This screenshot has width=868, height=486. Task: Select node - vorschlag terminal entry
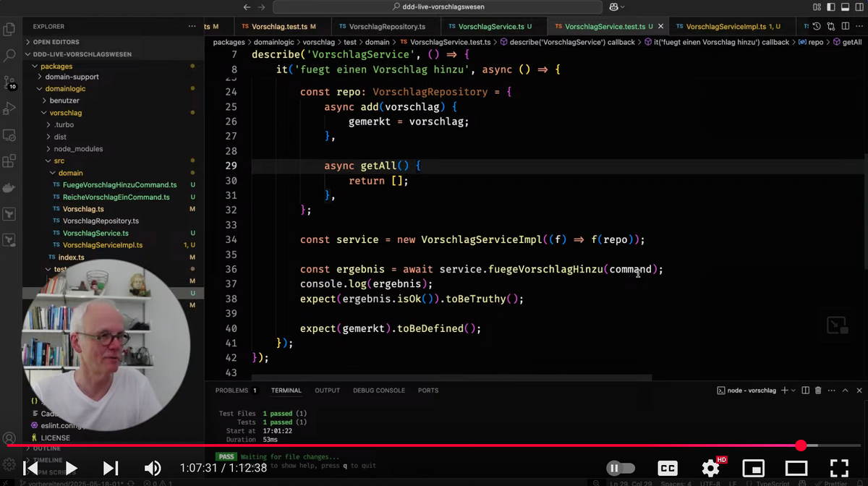tap(746, 391)
